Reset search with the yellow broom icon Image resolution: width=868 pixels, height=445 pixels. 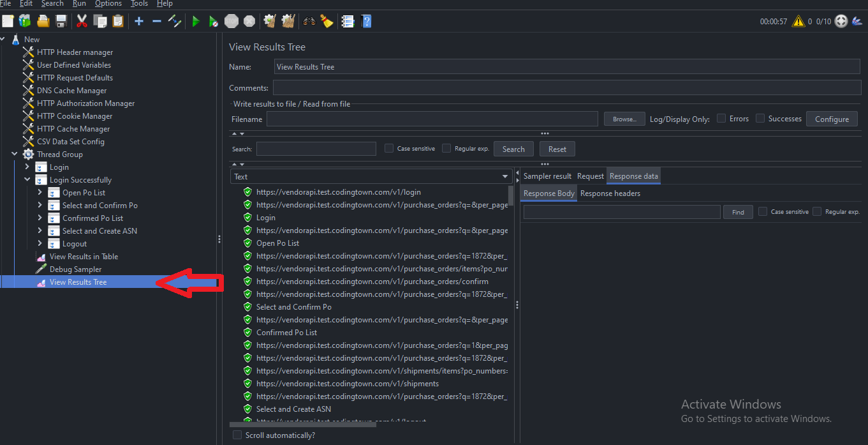coord(327,21)
